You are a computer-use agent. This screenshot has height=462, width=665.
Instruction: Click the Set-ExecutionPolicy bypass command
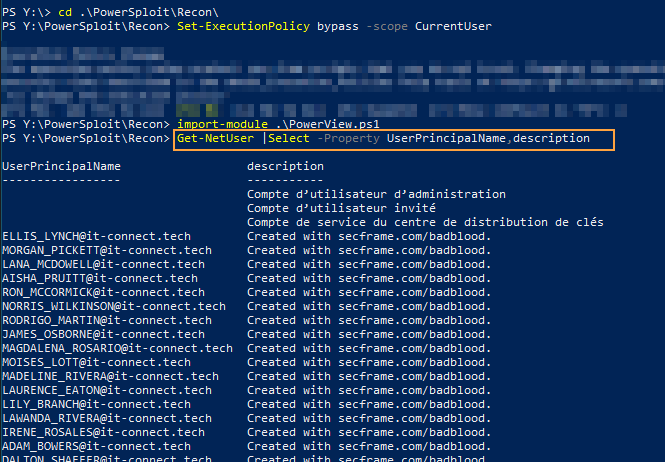pos(334,26)
